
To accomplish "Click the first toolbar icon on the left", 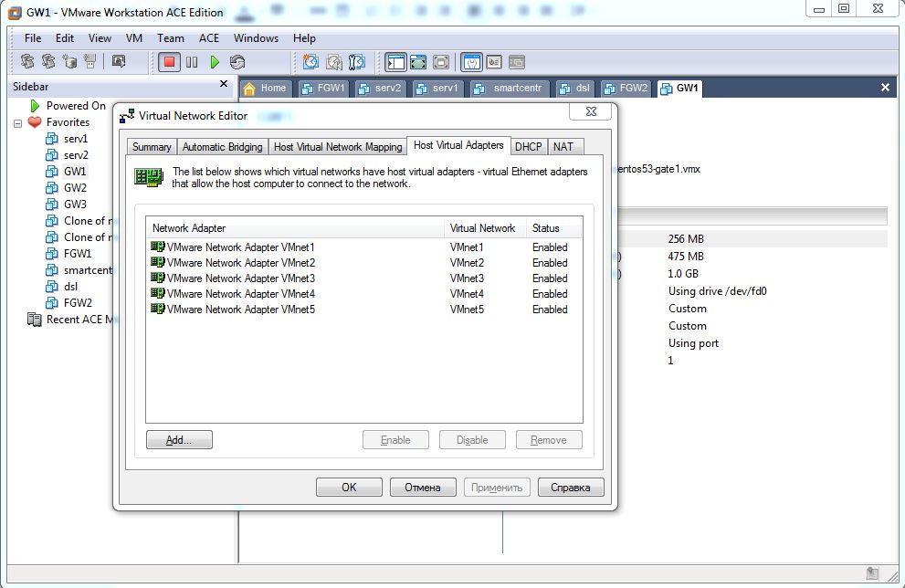I will [27, 61].
